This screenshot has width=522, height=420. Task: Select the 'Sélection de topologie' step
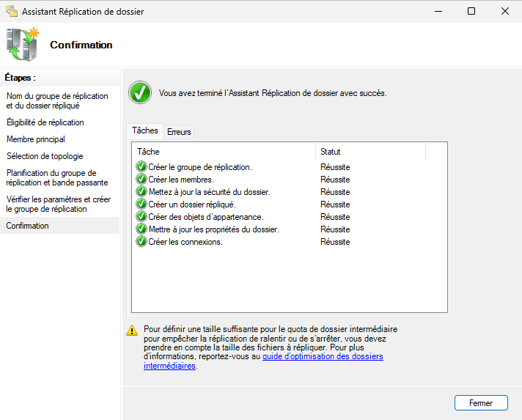click(x=45, y=156)
